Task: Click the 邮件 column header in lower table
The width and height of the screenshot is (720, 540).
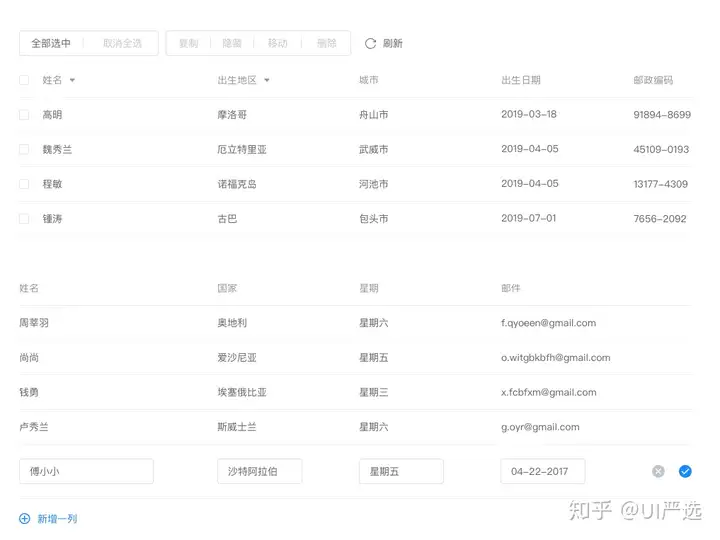Action: tap(511, 288)
